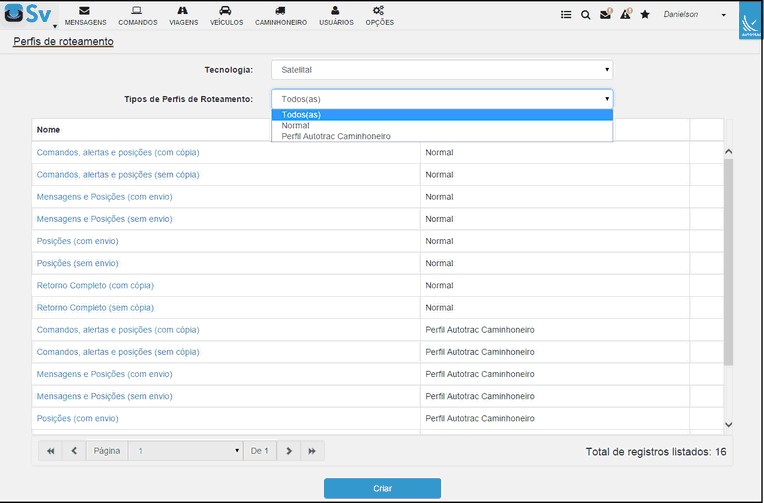Select Perfil Autotrac Caminhoneiro dropdown option
Viewport: 764px width, 503px height.
point(442,136)
